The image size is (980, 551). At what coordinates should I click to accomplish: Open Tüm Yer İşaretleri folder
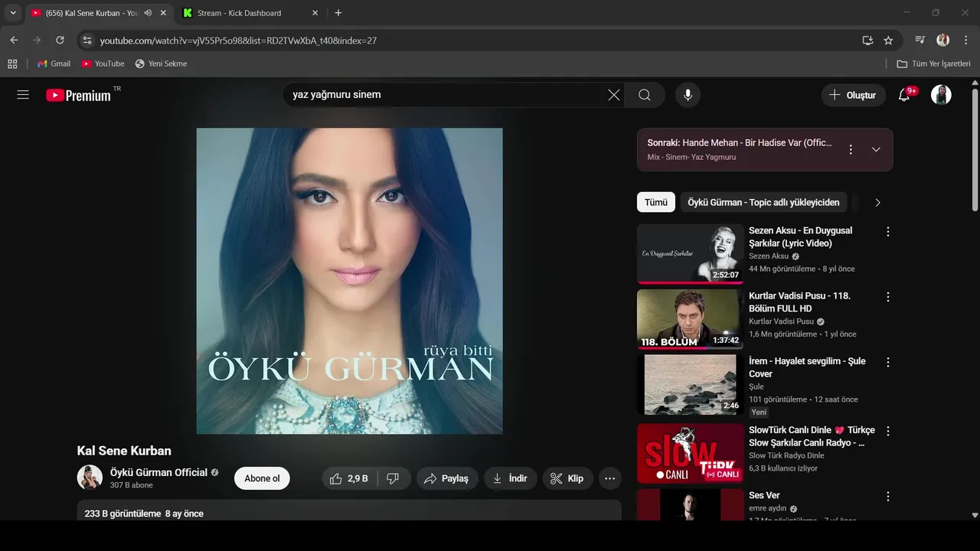tap(933, 64)
